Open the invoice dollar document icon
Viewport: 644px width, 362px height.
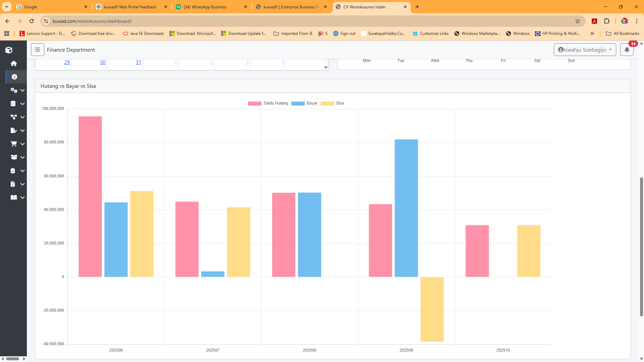point(13,184)
